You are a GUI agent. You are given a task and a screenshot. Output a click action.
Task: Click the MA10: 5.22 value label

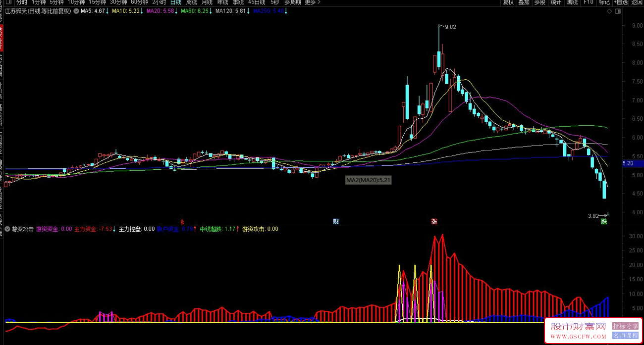126,11
